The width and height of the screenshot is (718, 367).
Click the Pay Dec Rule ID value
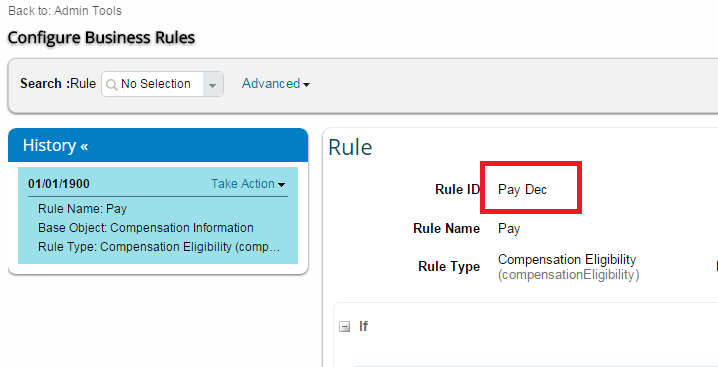click(x=522, y=190)
